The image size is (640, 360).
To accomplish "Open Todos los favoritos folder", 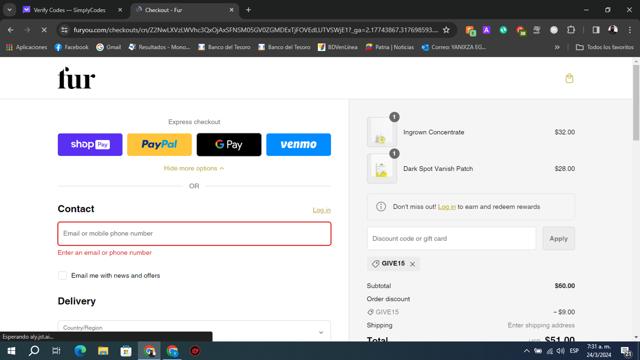I will tap(604, 47).
